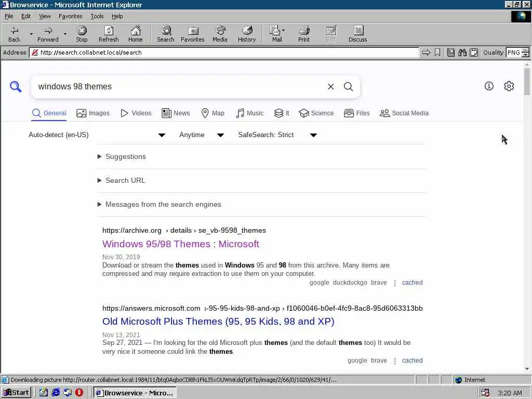Click the binoculars find icon in the address row

click(x=462, y=52)
